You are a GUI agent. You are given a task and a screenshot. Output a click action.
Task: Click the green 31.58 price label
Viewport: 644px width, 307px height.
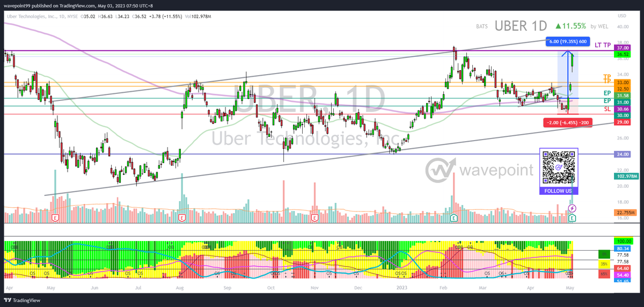coord(623,96)
